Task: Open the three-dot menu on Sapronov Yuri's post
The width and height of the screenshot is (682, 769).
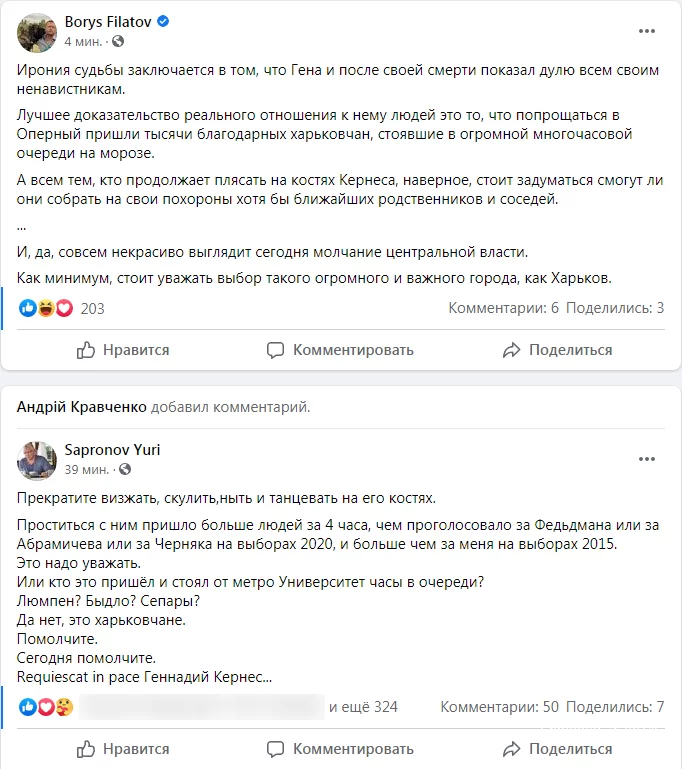Action: pyautogui.click(x=647, y=459)
